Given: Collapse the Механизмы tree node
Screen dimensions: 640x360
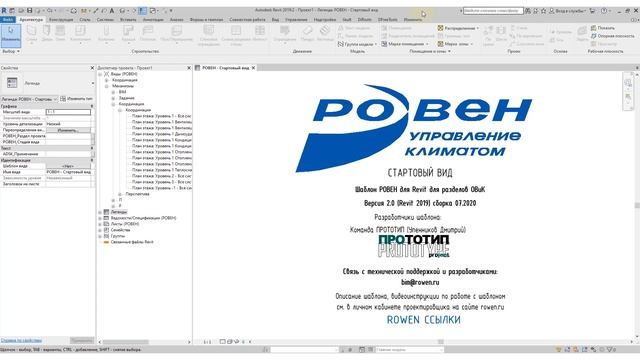Looking at the screenshot, I should click(x=107, y=86).
